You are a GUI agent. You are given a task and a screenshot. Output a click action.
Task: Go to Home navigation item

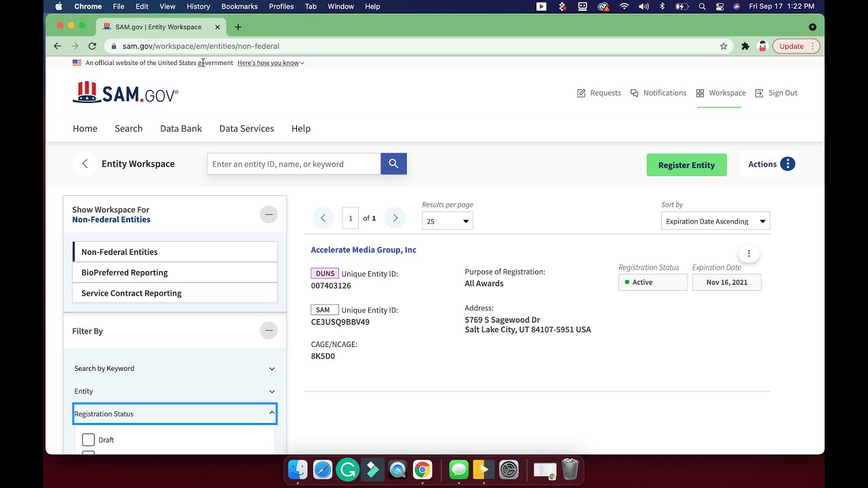pos(85,128)
